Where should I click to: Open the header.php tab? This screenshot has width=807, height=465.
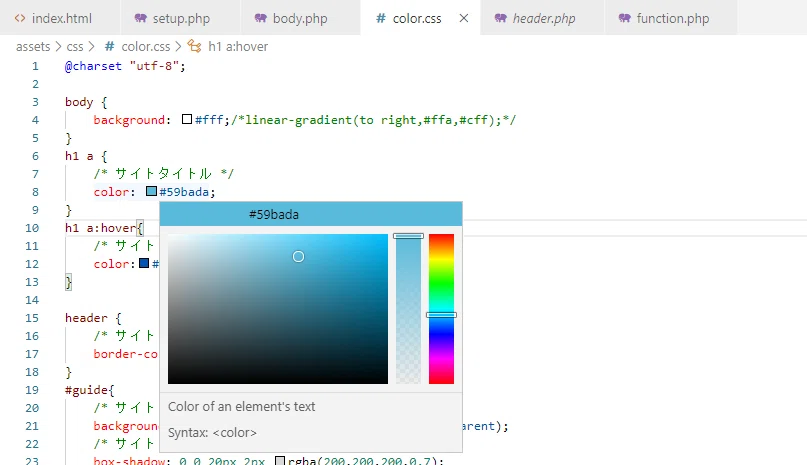tap(543, 18)
